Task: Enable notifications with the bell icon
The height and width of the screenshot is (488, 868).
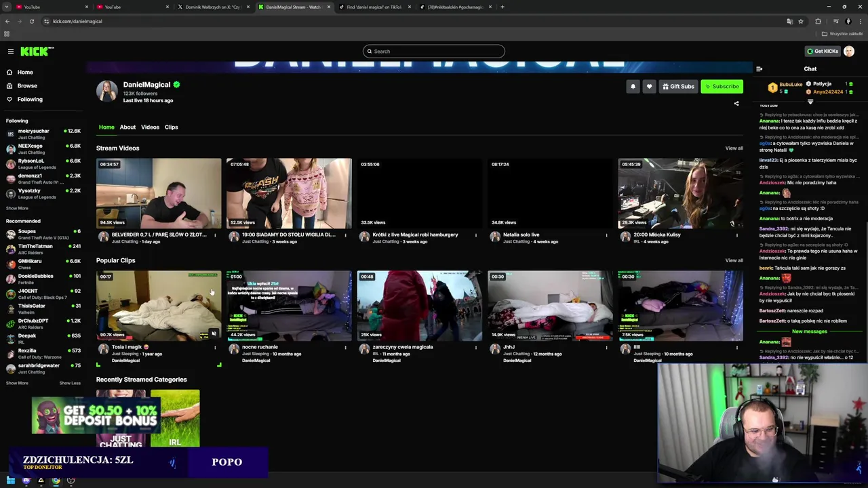Action: point(633,86)
